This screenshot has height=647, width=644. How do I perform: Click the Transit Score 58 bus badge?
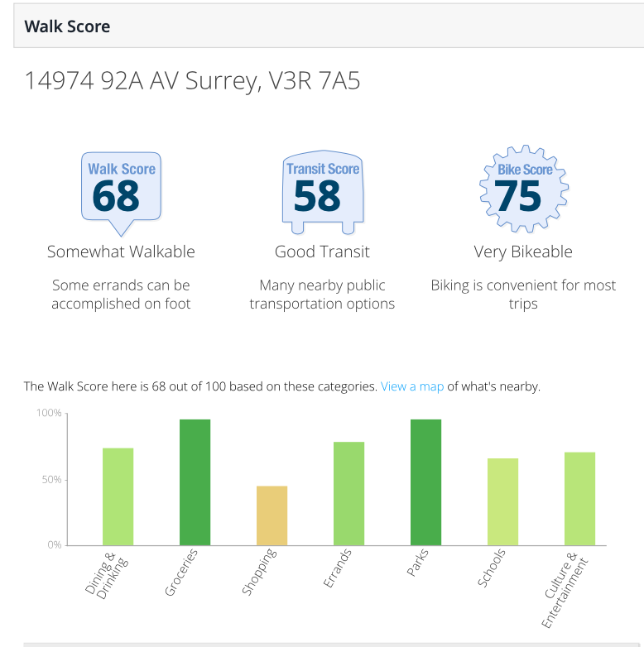click(x=323, y=192)
